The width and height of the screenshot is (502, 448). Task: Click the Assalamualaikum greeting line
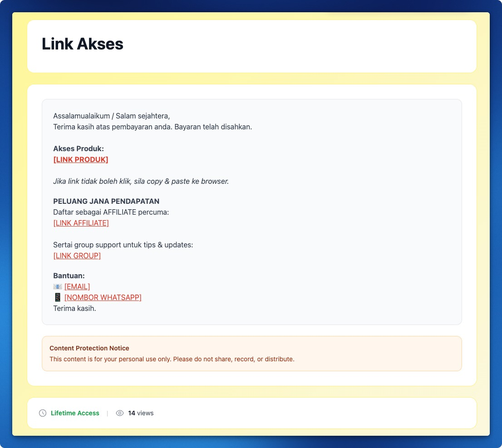pyautogui.click(x=112, y=116)
